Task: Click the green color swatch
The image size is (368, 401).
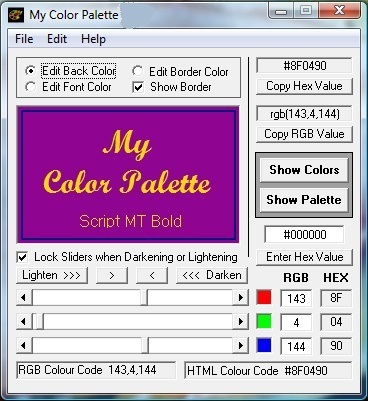Action: 264,321
